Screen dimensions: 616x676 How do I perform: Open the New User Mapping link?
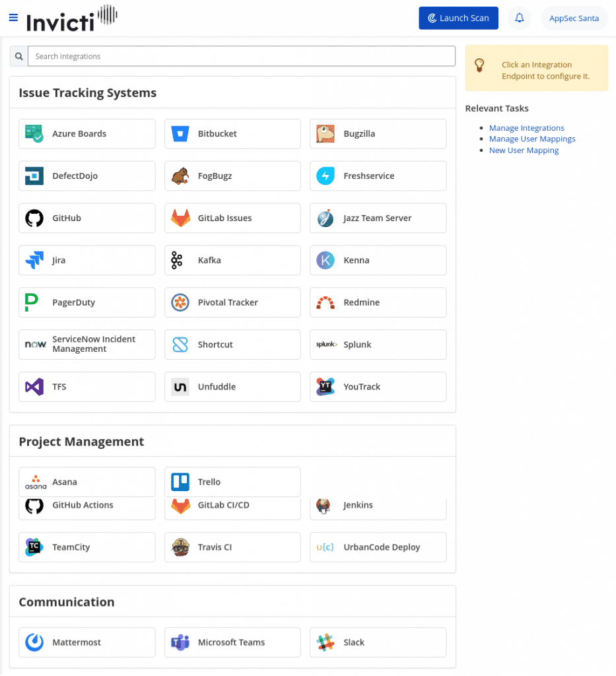click(x=524, y=150)
